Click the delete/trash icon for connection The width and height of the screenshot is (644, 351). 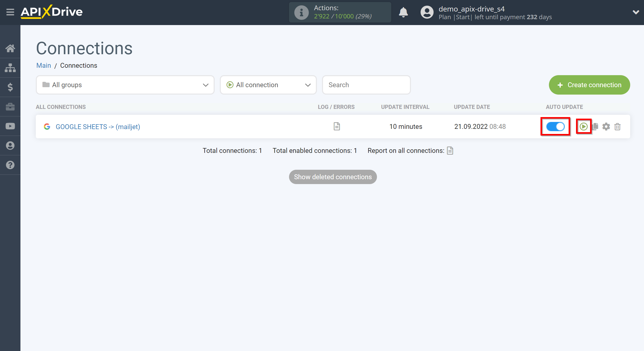(x=618, y=127)
